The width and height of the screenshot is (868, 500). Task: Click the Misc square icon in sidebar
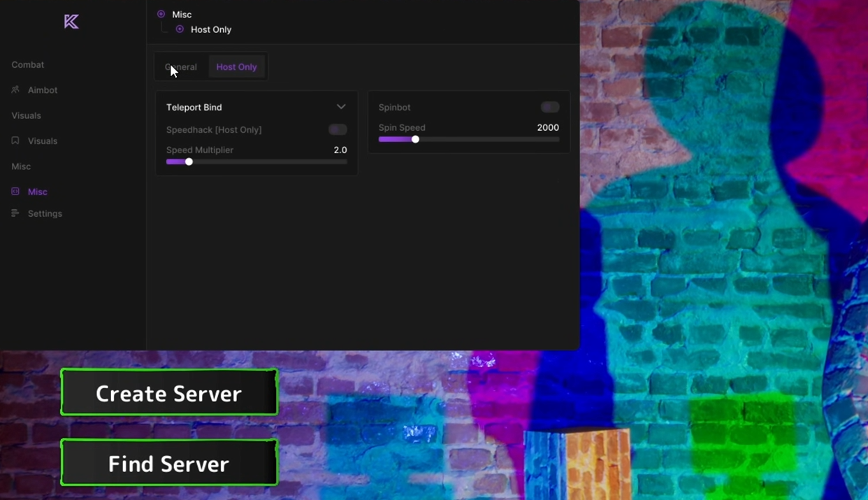15,191
